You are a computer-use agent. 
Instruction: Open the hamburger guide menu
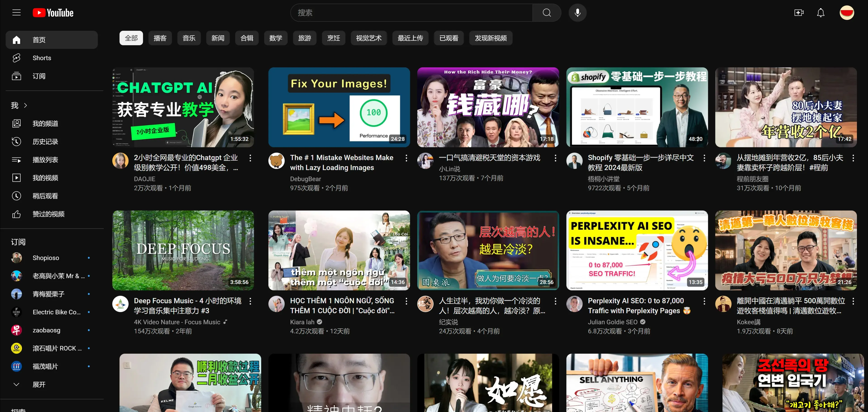[x=17, y=13]
